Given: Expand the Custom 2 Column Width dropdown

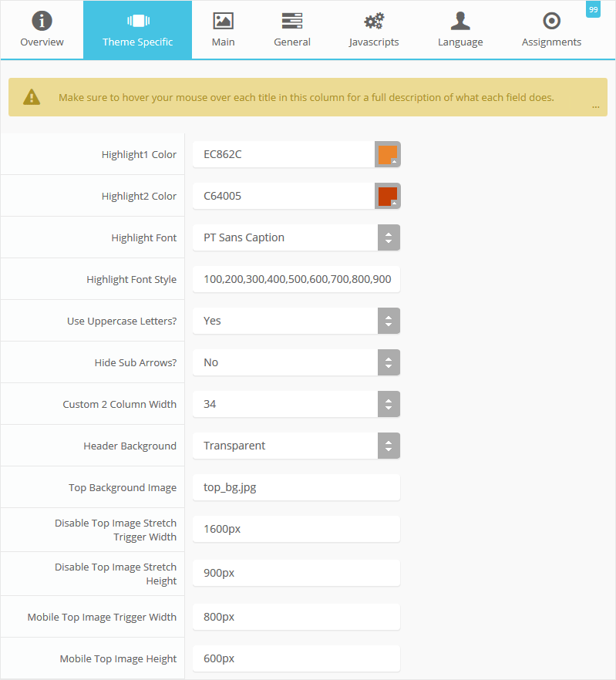Looking at the screenshot, I should coord(389,404).
